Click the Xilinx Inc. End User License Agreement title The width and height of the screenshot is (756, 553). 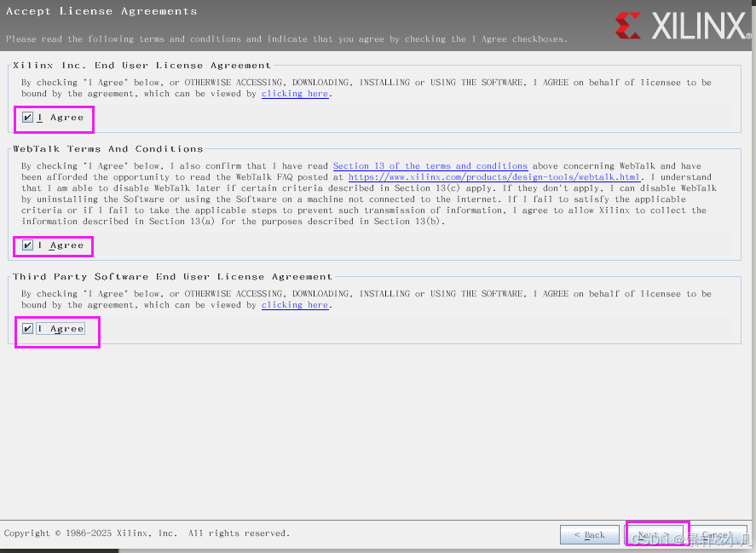(x=141, y=65)
